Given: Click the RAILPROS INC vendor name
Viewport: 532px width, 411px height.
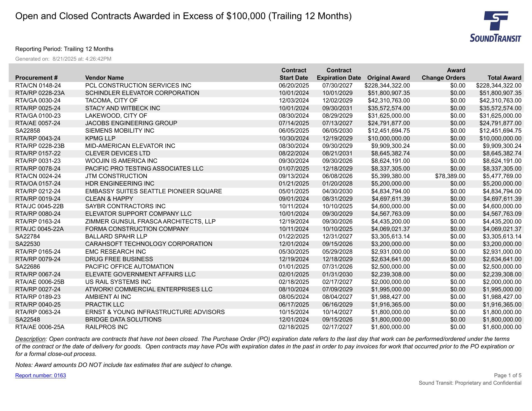Looking at the screenshot, I should pos(106,327).
